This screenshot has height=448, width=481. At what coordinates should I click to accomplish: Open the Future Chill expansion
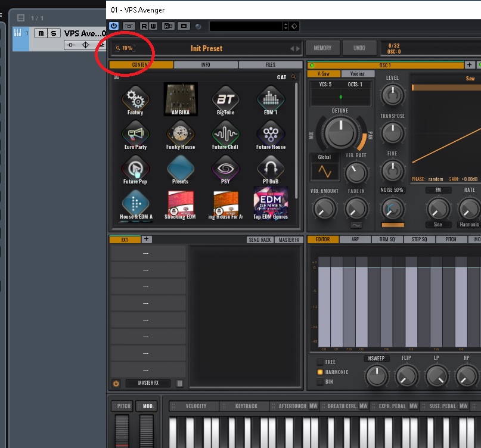[225, 135]
